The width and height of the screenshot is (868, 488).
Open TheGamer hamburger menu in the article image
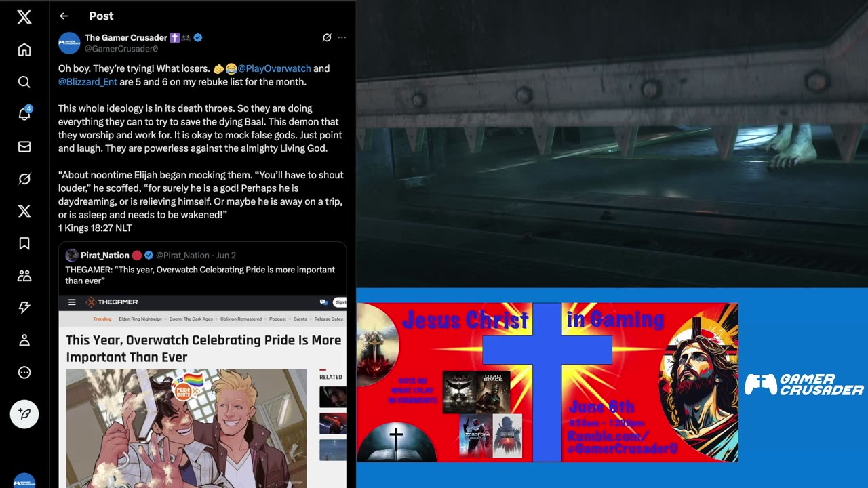[x=72, y=302]
